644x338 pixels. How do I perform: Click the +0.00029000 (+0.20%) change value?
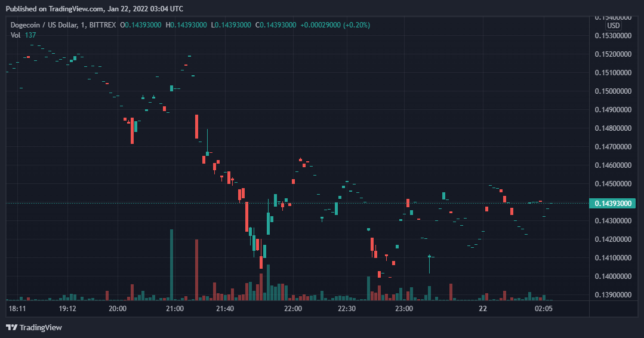pyautogui.click(x=335, y=25)
